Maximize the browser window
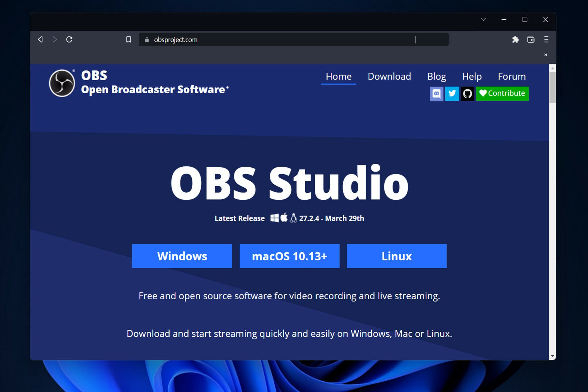Viewport: 588px width, 392px height. coord(525,20)
